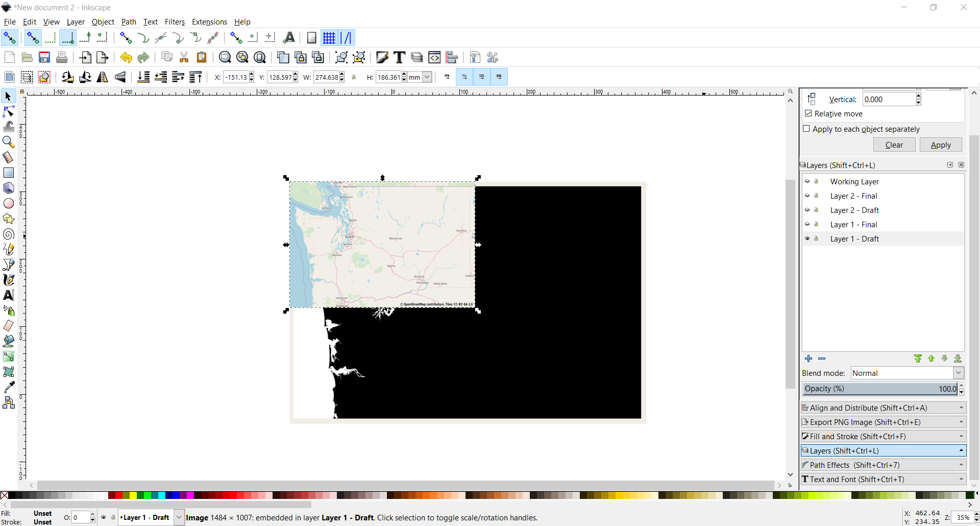Select the Eraser tool

(8, 326)
